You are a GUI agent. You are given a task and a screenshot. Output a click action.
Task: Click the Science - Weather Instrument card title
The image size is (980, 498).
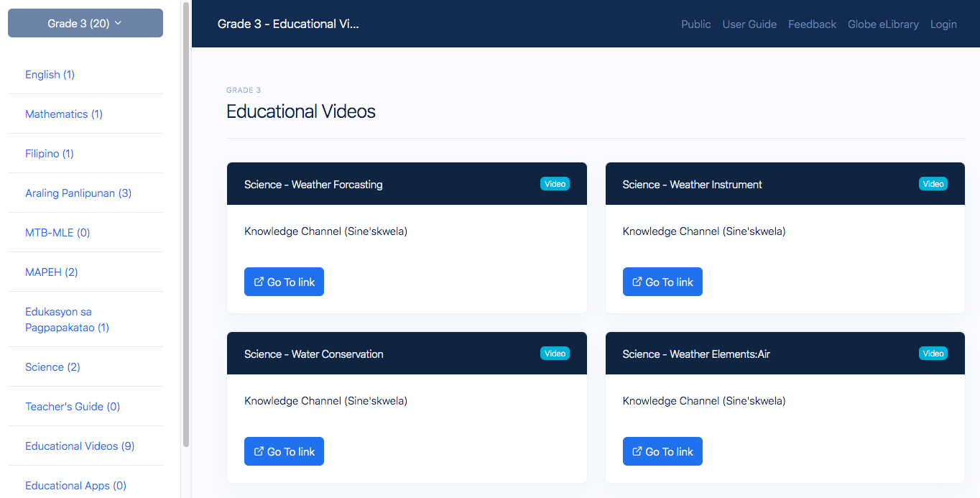tap(692, 185)
